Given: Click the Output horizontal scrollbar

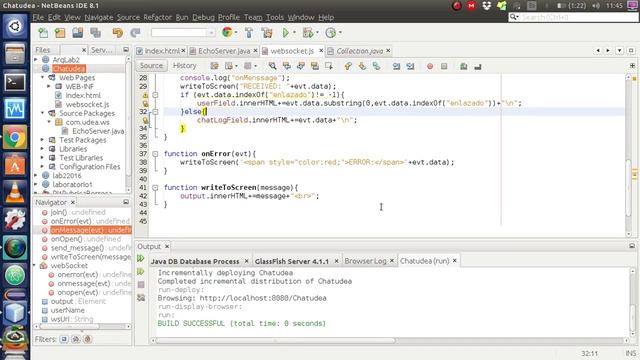Looking at the screenshot, I should coord(275,340).
